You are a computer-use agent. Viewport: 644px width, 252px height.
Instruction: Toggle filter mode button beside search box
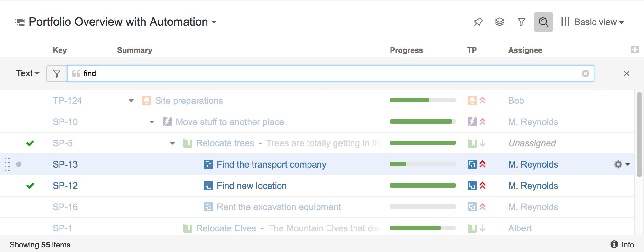pyautogui.click(x=57, y=73)
